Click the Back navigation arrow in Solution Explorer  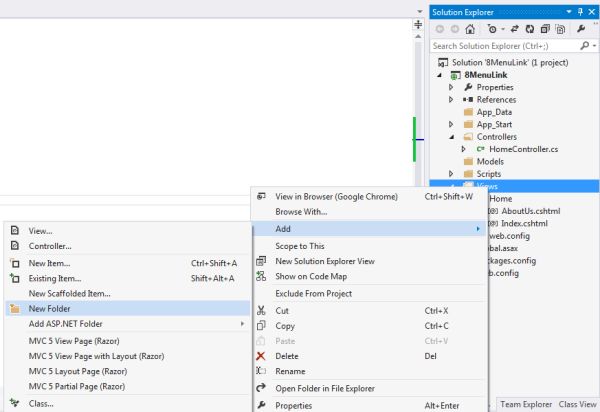click(440, 29)
